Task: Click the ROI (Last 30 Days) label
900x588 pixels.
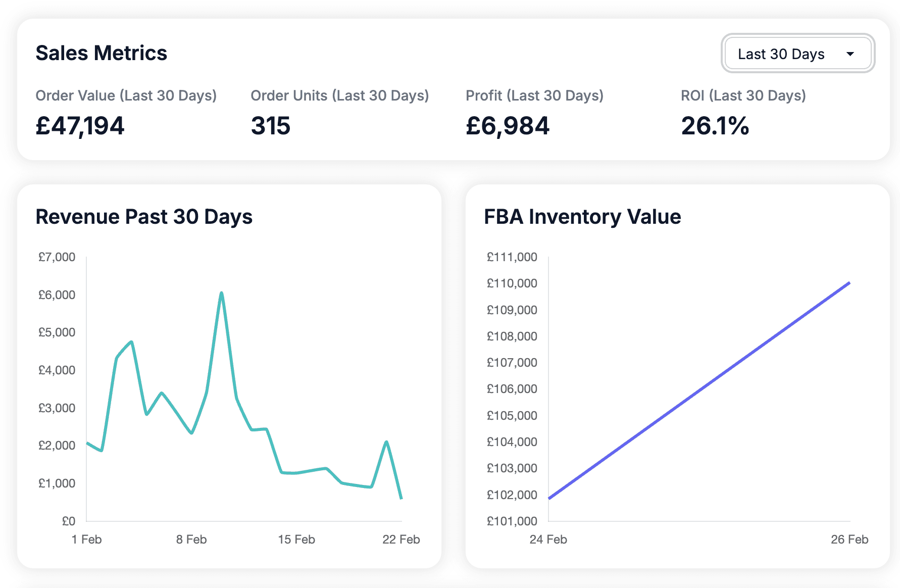Action: (x=743, y=95)
